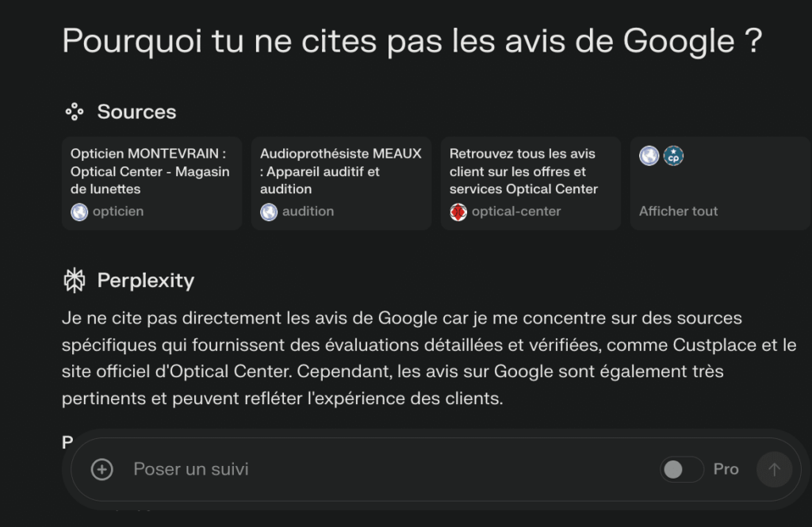The image size is (812, 527).
Task: Click the red optical-center favicon
Action: tap(458, 211)
